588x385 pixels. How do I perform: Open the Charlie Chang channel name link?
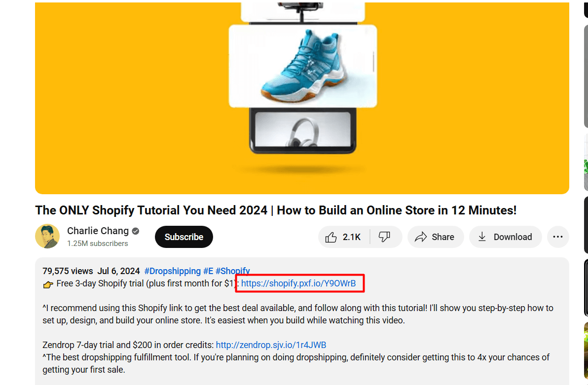coord(98,231)
